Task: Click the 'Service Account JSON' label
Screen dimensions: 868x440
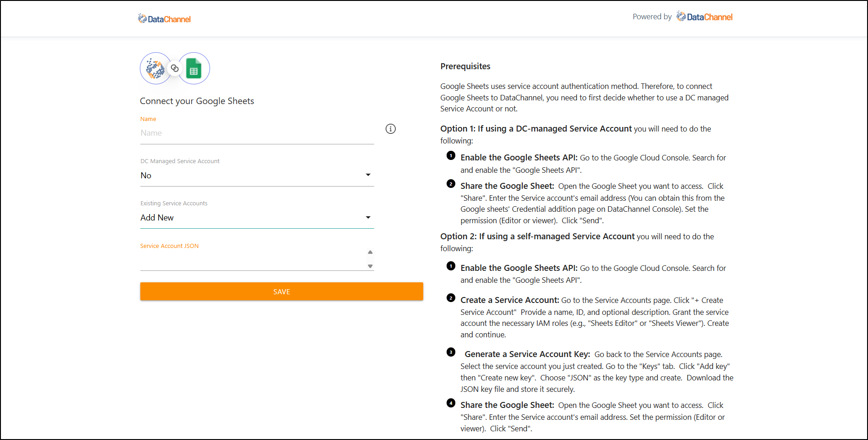Action: (x=169, y=246)
